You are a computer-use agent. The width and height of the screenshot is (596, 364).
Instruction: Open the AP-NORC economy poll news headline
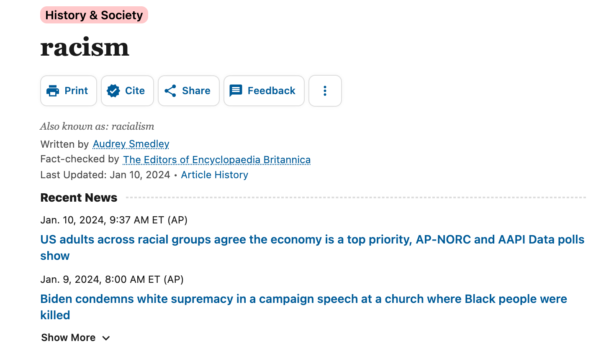(312, 240)
